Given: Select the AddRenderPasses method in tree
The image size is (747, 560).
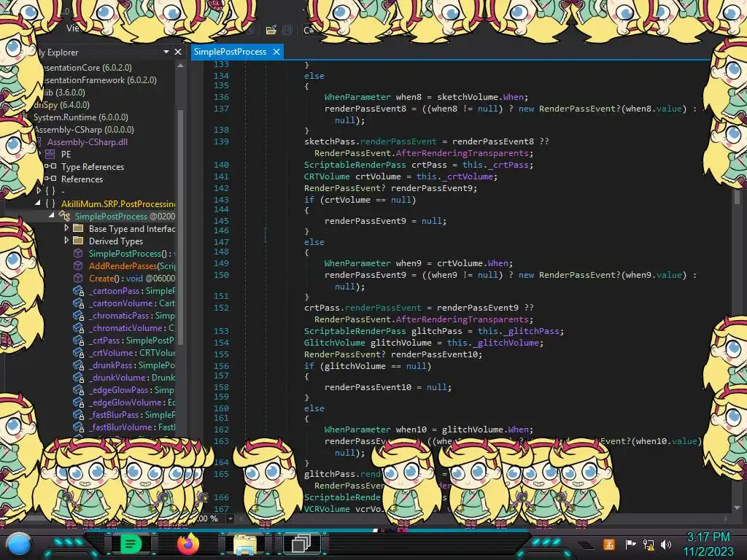Looking at the screenshot, I should (x=132, y=265).
